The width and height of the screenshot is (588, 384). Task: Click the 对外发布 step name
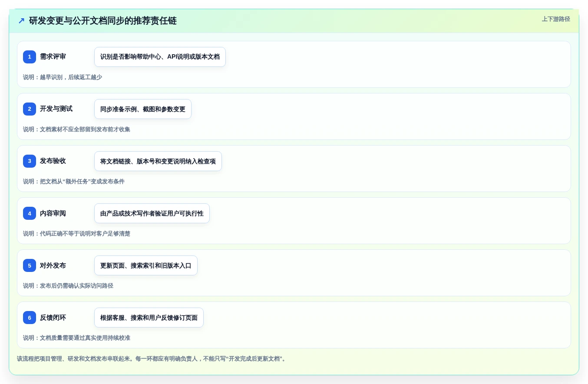point(53,265)
